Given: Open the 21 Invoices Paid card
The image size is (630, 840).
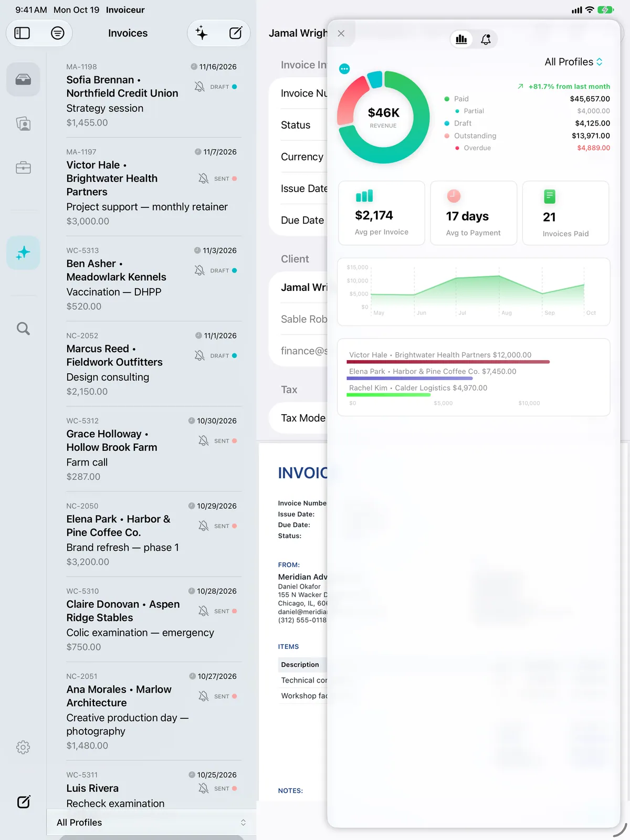Looking at the screenshot, I should [566, 213].
